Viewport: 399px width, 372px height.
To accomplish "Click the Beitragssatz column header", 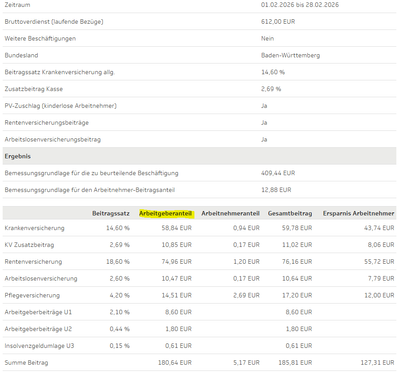I will [x=111, y=214].
